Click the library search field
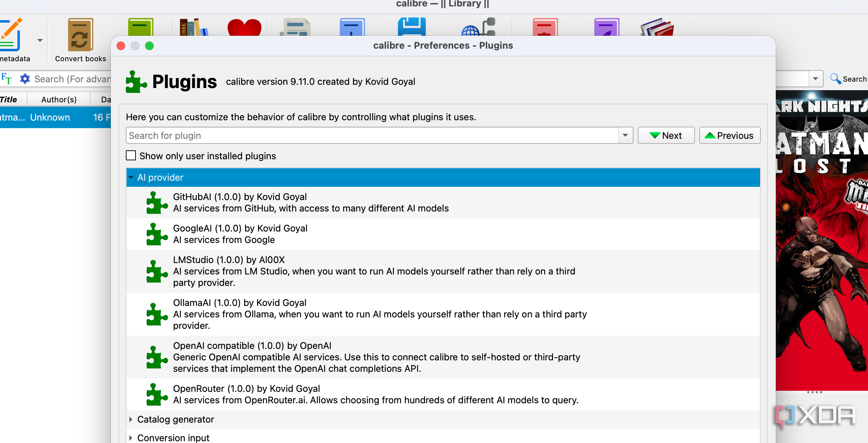Viewport: 868px width, 443px height. point(72,79)
